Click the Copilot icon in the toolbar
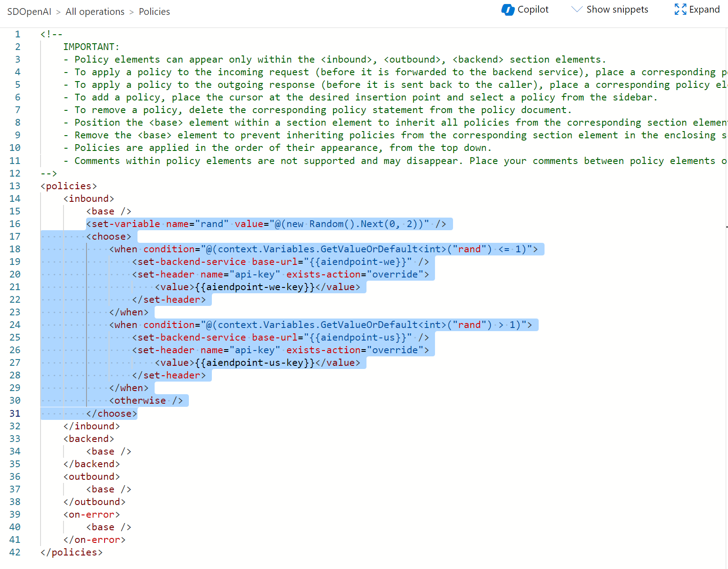This screenshot has width=728, height=569. pos(508,10)
